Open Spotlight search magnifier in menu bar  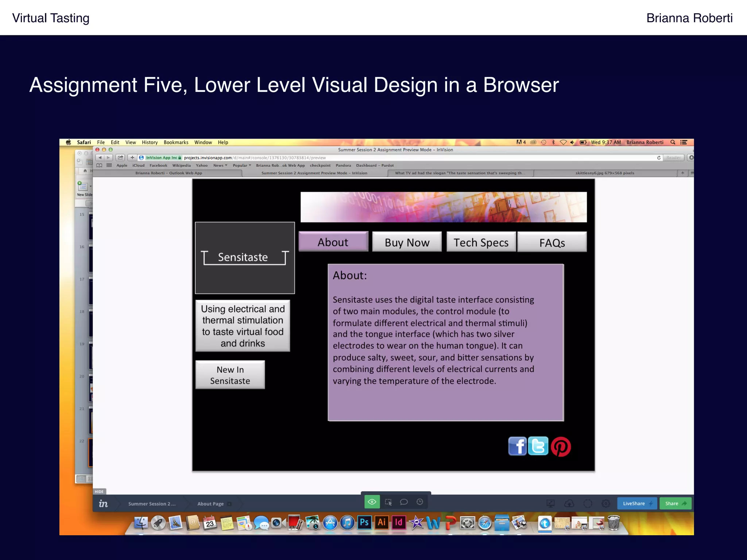673,142
